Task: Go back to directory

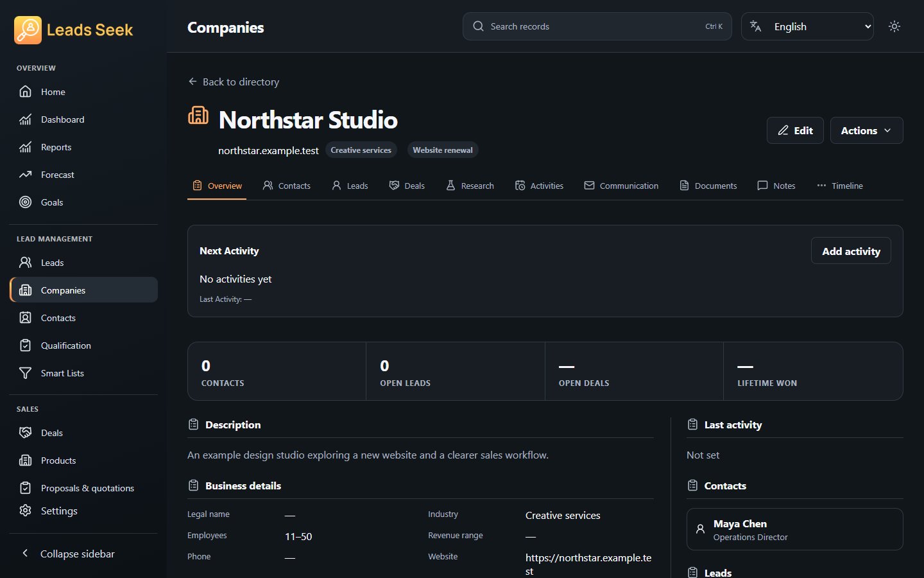Action: point(234,82)
